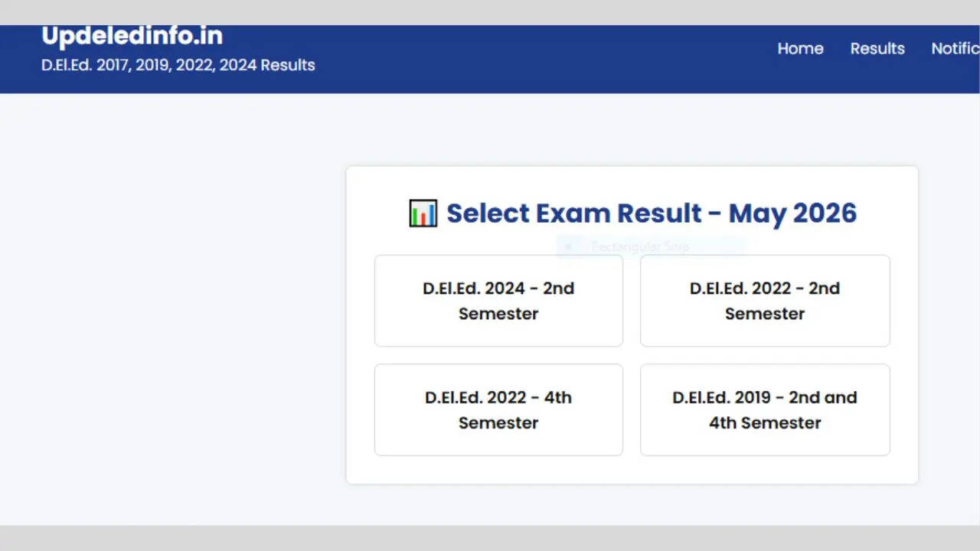Choose D.El.Ed. 2022 - 4th Semester result

498,409
